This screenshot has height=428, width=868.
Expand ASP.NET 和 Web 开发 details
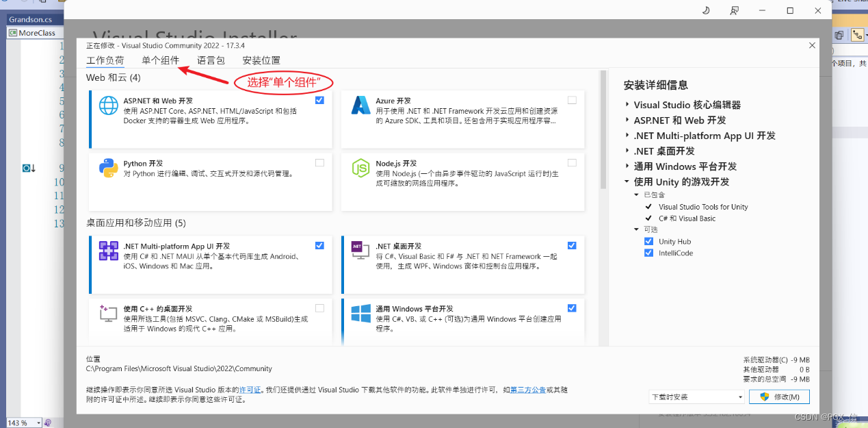coord(627,120)
